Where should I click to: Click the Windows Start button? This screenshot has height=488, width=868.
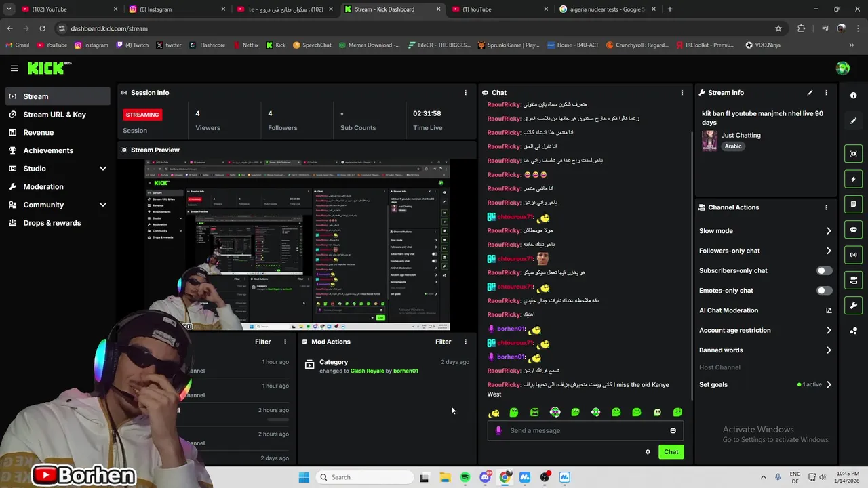[304, 477]
